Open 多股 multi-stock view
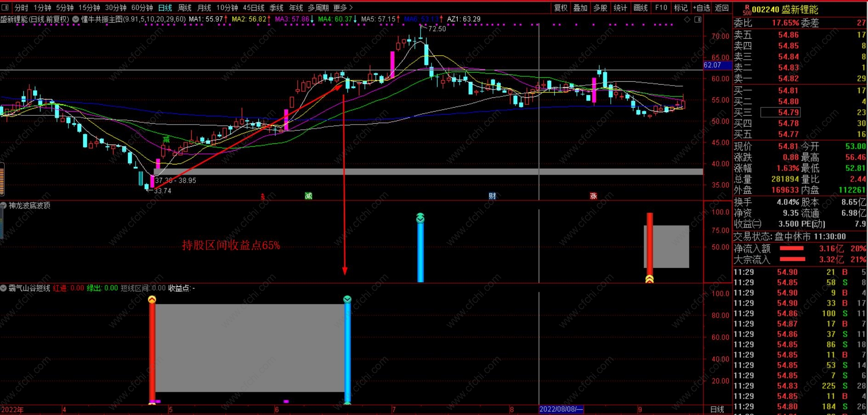The height and width of the screenshot is (415, 868). point(600,8)
